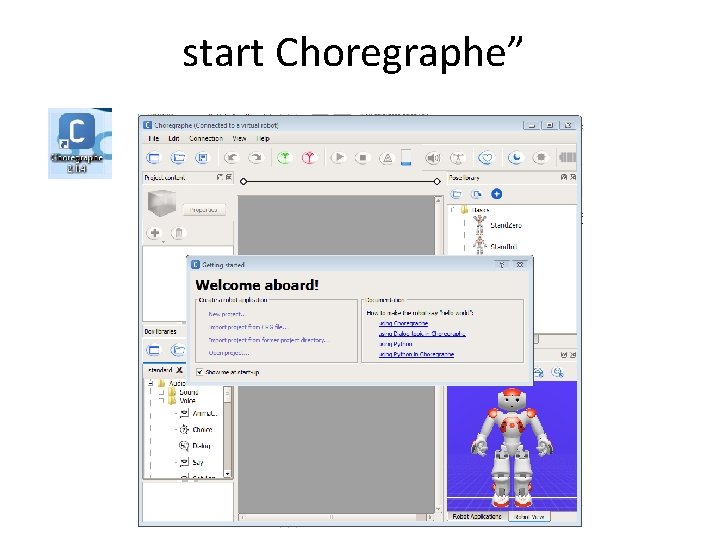Switch to the Robot View tab
The height and width of the screenshot is (540, 720).
[529, 517]
